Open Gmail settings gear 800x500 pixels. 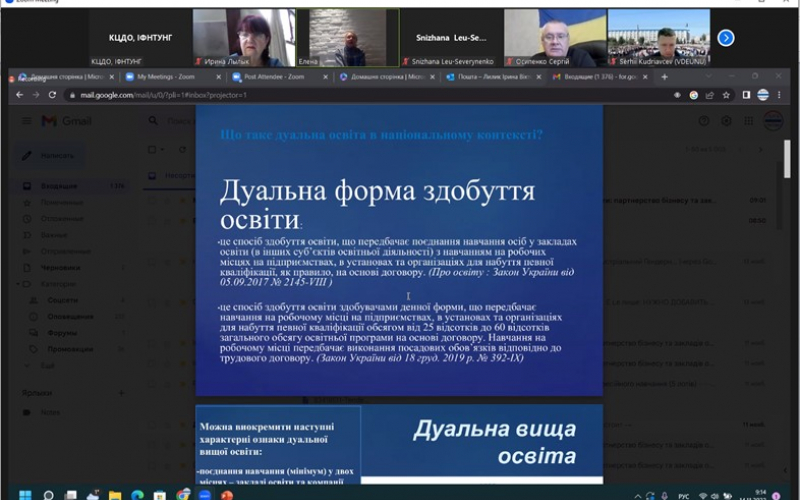[x=726, y=121]
